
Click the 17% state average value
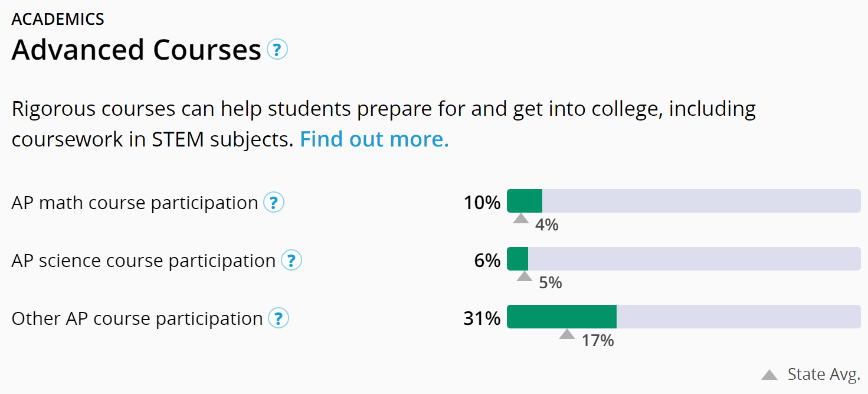click(598, 341)
